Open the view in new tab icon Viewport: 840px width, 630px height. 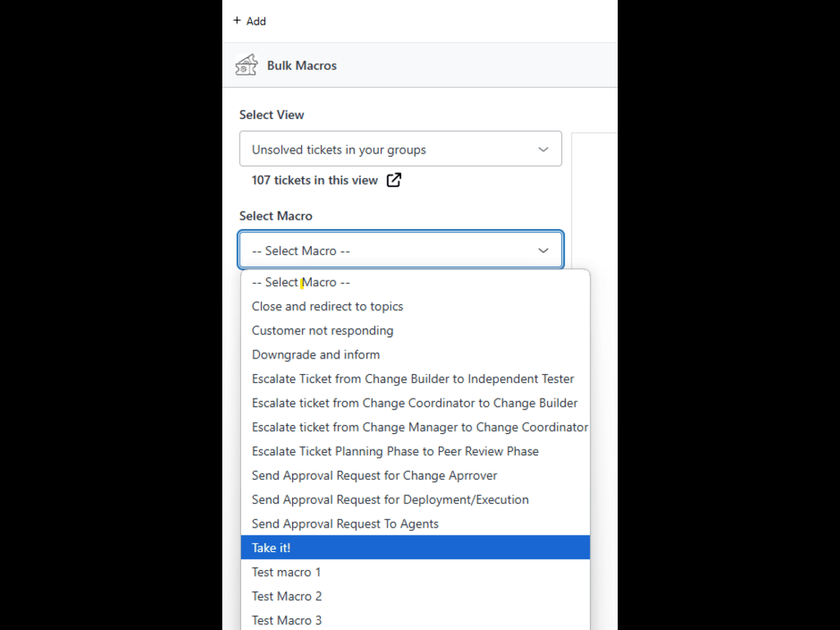point(394,180)
